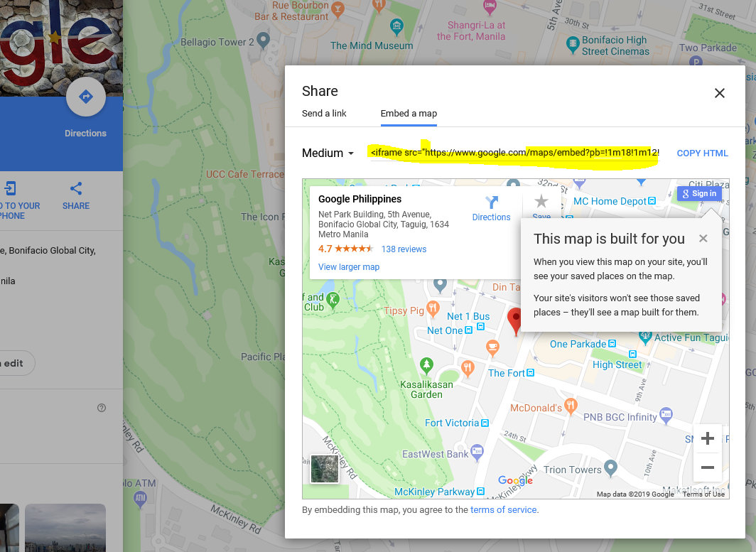Click the 4.7 star rating text

[325, 249]
